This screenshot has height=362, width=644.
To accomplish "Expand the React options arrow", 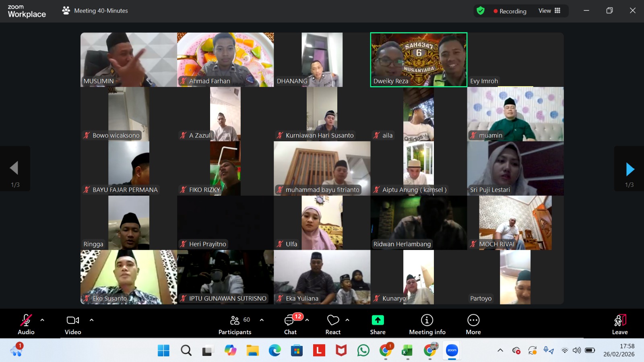I will tap(347, 320).
